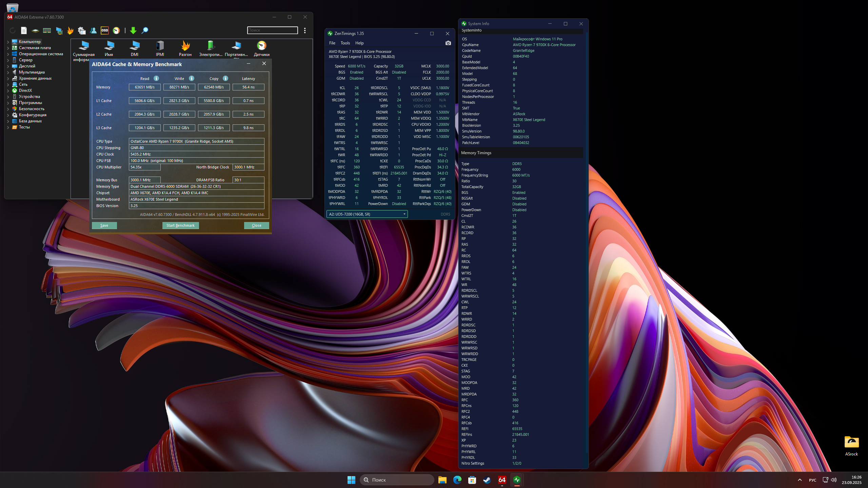This screenshot has width=868, height=488.
Task: Open the Tools menu in ZenTimings
Action: (345, 43)
